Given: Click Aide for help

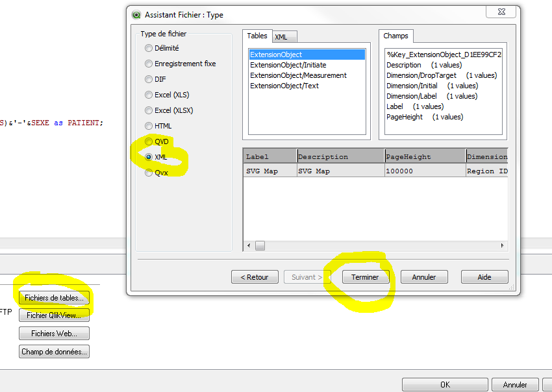Looking at the screenshot, I should point(484,276).
